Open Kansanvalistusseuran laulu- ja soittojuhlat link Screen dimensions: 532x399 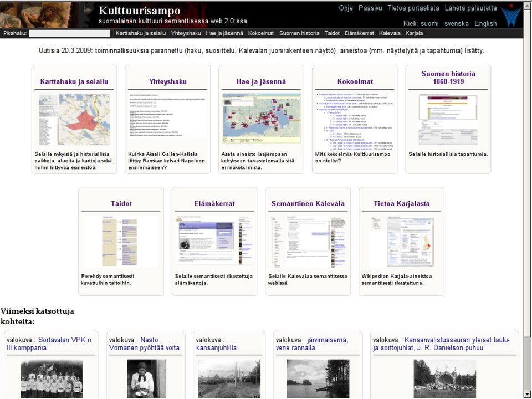click(442, 344)
